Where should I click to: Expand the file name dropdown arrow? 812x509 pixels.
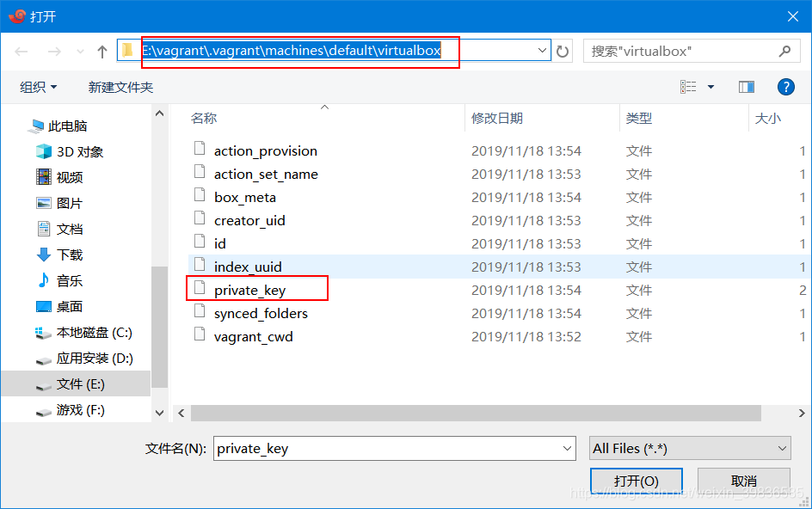[x=568, y=449]
